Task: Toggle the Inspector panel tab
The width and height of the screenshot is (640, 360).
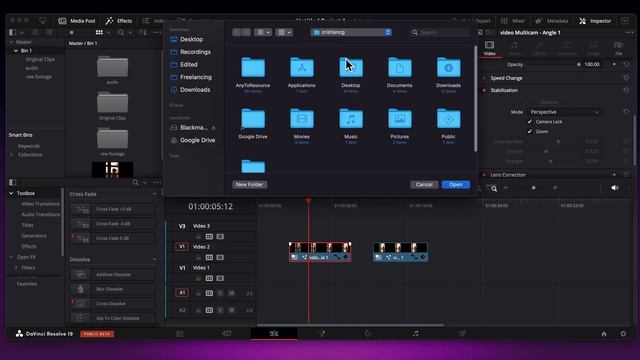Action: coord(595,21)
